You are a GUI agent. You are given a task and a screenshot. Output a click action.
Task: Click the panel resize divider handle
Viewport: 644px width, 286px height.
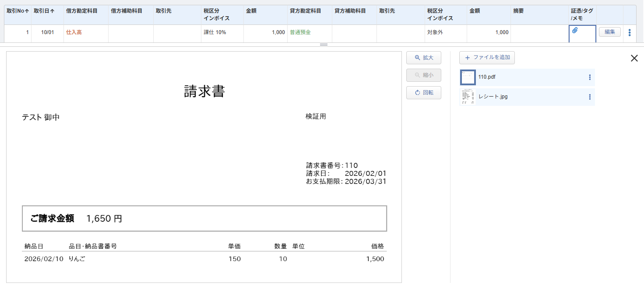[x=324, y=45]
